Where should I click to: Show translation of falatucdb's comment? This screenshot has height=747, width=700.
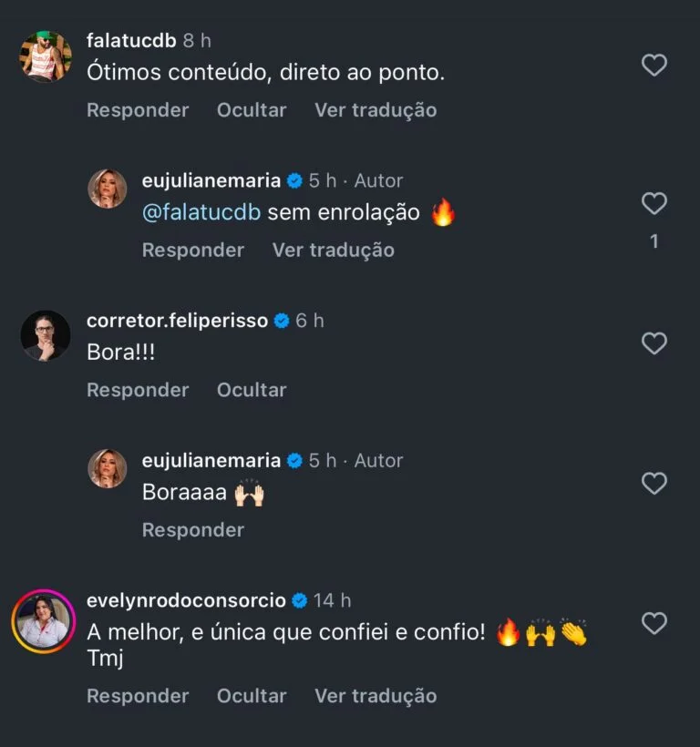click(376, 110)
